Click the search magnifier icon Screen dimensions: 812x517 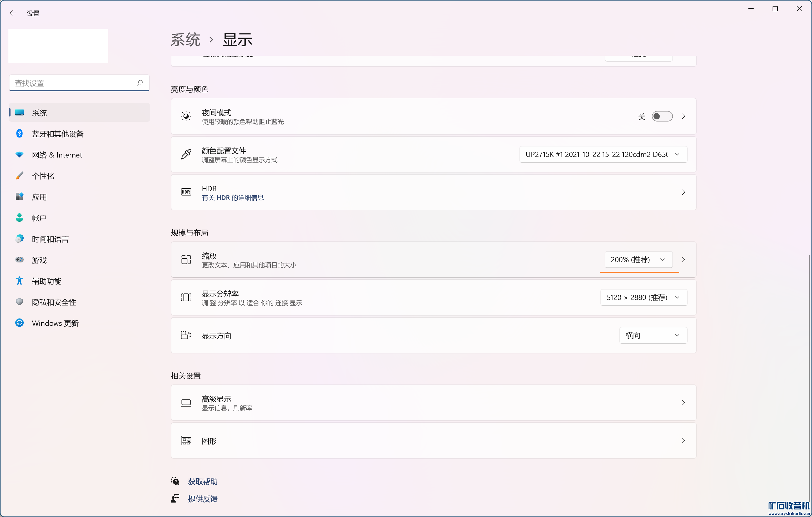pyautogui.click(x=140, y=83)
